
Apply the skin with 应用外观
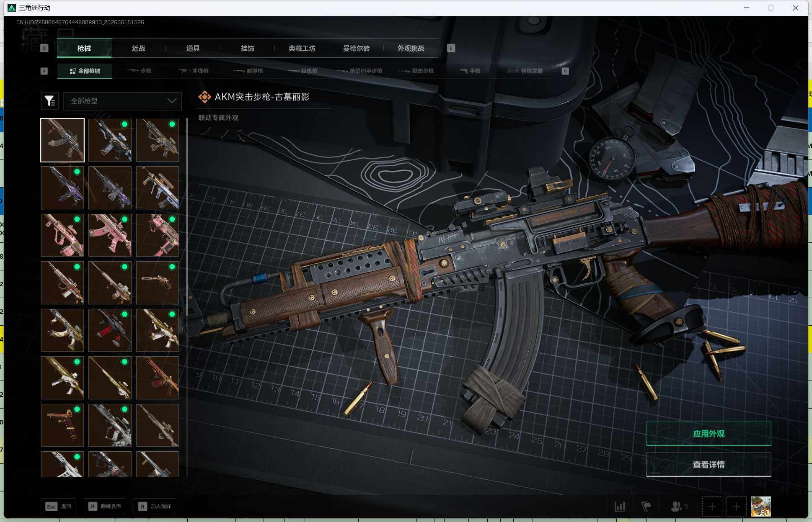[709, 434]
